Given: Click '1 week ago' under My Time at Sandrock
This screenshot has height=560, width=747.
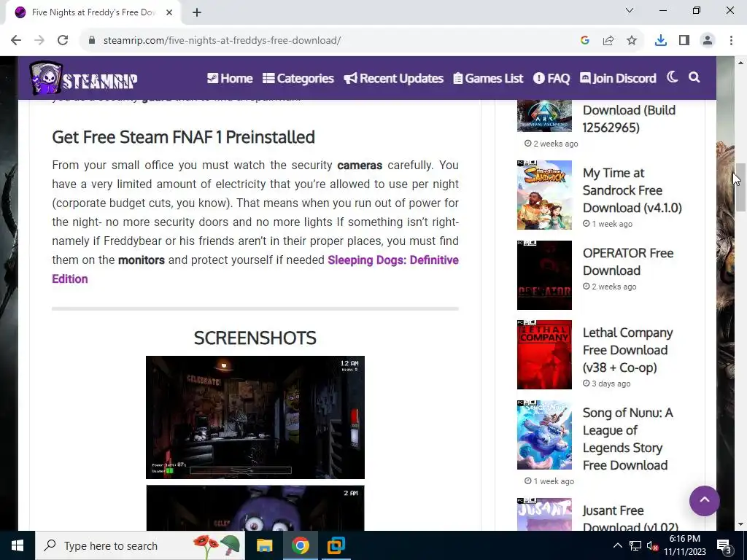Looking at the screenshot, I should (x=608, y=224).
